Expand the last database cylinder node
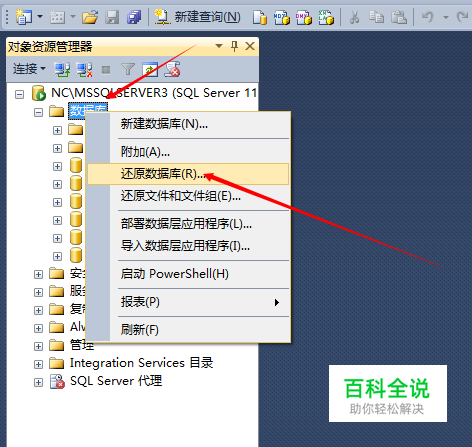The image size is (472, 447). tap(58, 256)
